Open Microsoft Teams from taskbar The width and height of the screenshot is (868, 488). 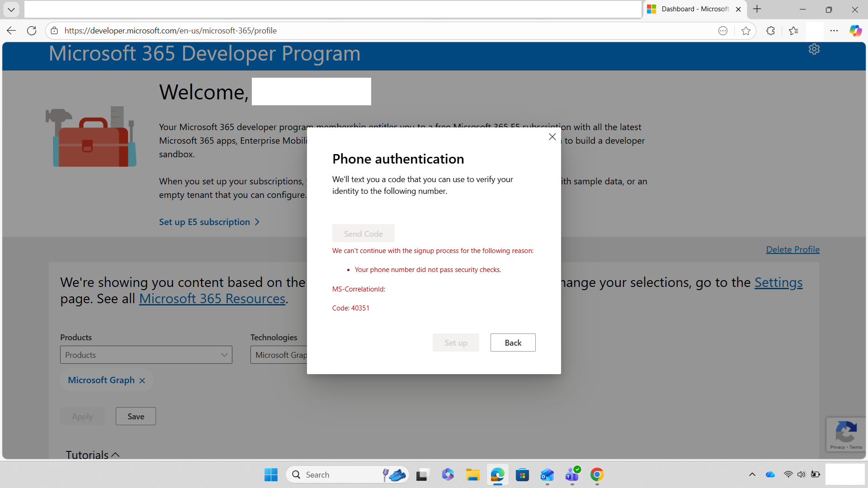tap(572, 474)
